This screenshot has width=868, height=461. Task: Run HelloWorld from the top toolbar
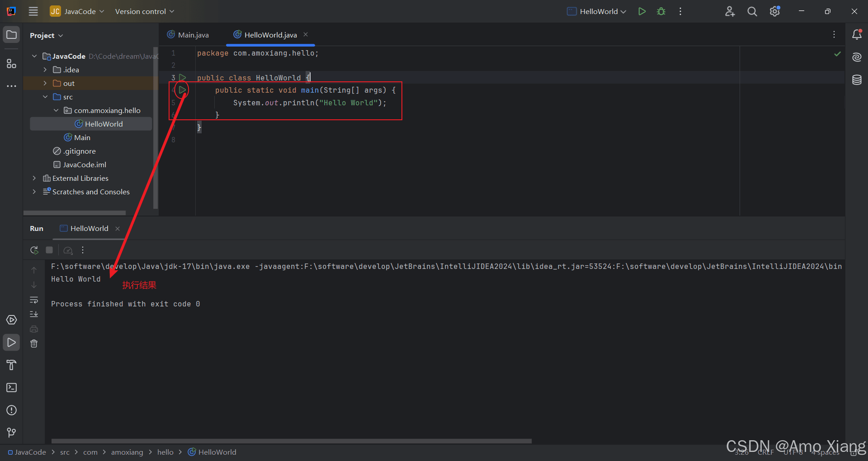(642, 11)
